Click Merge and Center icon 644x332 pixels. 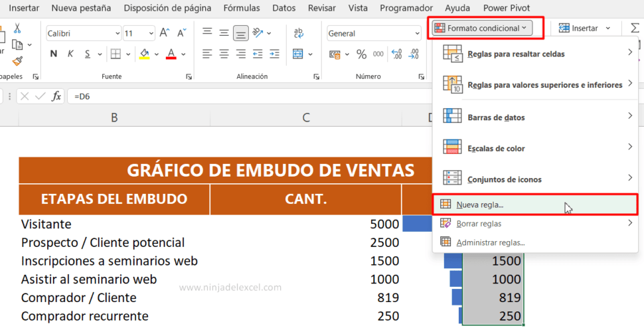coord(297,54)
